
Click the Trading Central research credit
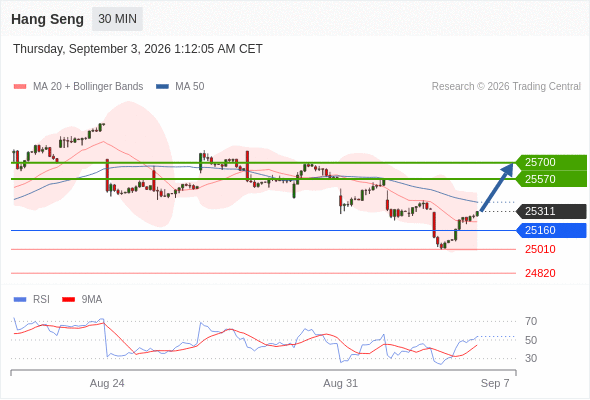coord(506,87)
